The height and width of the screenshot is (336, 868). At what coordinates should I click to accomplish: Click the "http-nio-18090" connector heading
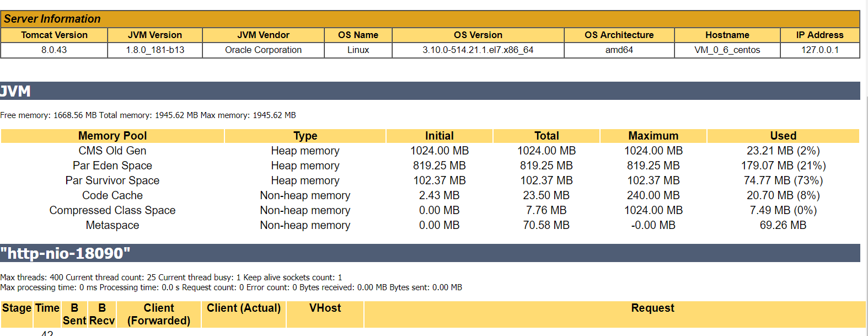click(65, 253)
